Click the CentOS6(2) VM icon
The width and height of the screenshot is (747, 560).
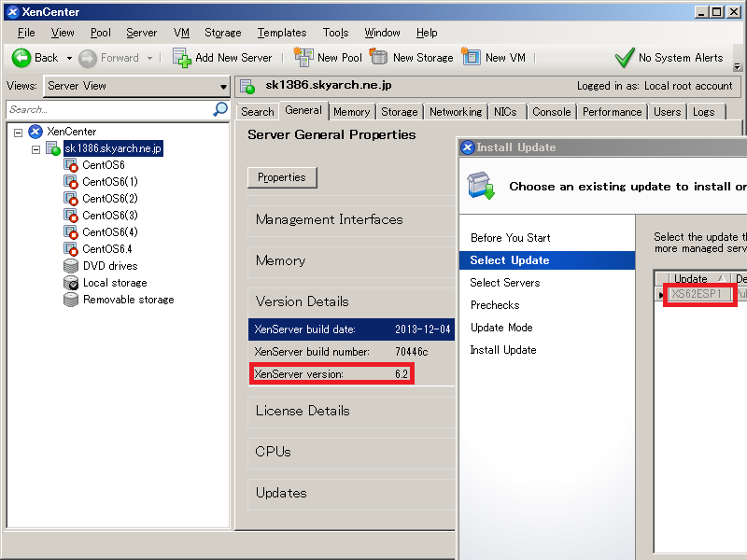(x=71, y=199)
